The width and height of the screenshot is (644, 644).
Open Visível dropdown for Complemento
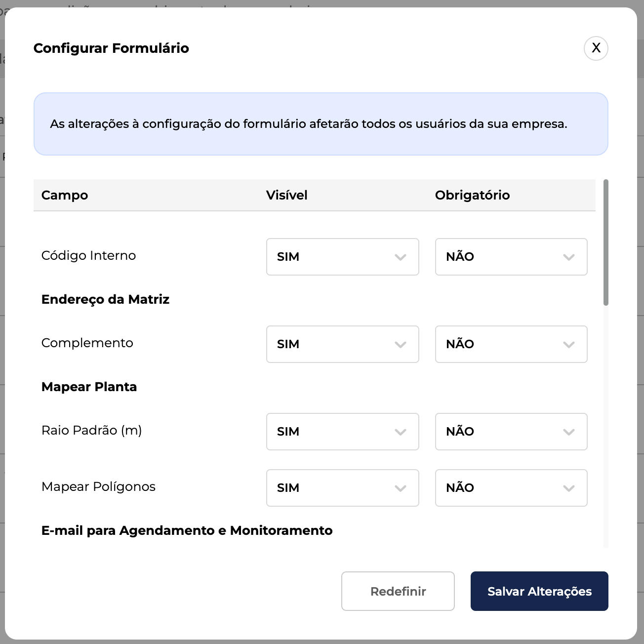click(342, 344)
